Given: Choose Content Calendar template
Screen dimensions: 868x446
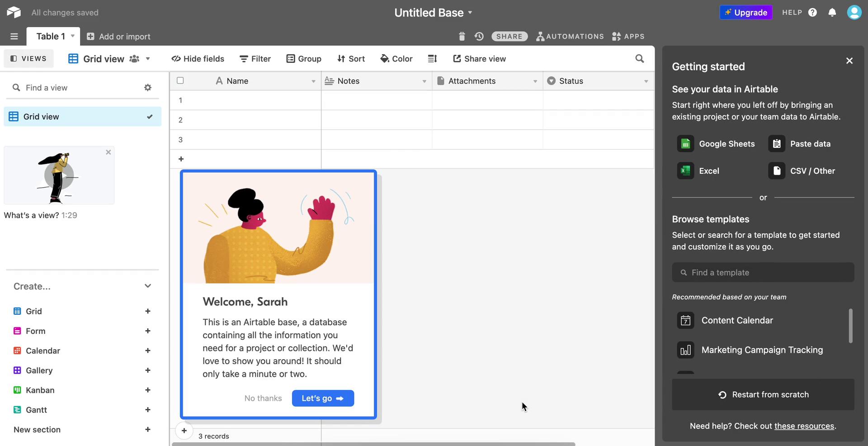Looking at the screenshot, I should tap(725, 320).
